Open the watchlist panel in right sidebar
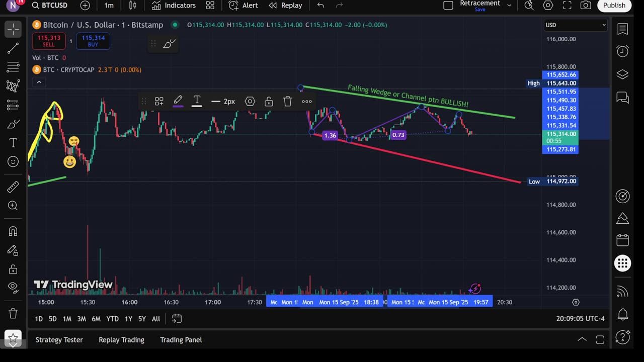The height and width of the screenshot is (362, 644). coord(623,29)
